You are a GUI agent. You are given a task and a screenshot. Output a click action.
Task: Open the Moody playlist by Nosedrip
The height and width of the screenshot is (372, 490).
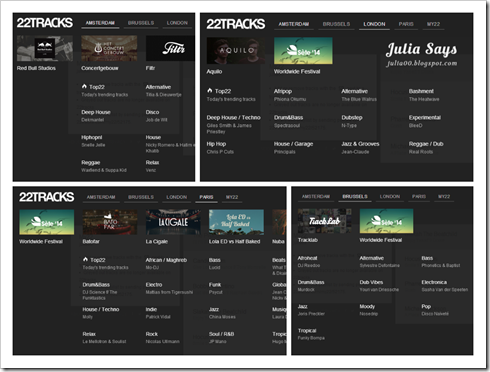[369, 310]
